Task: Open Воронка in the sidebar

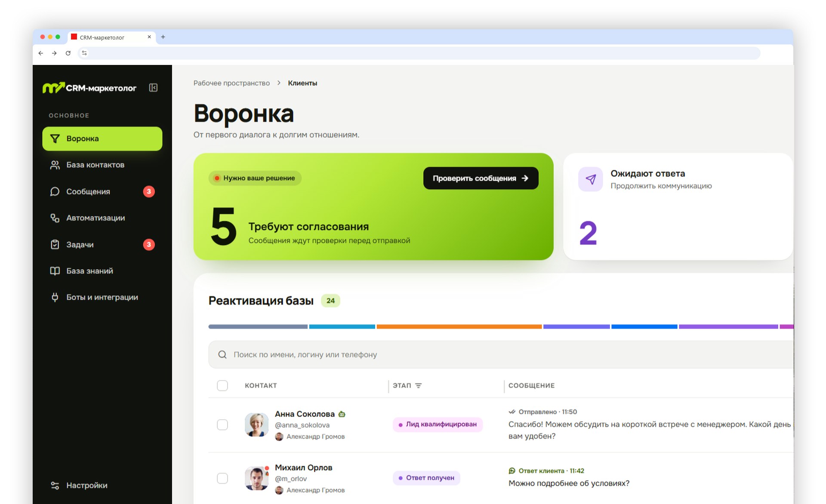Action: pos(102,138)
